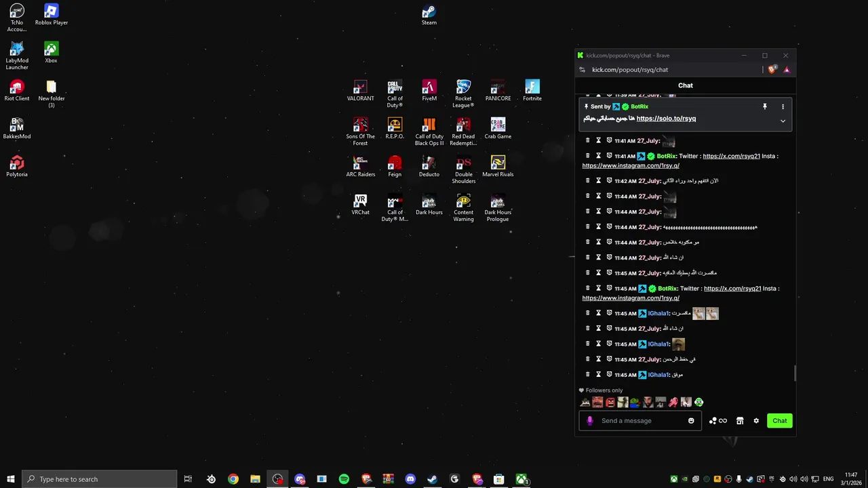Unpin the BotRix pinned message
Viewport: 868px width, 488px height.
click(764, 106)
